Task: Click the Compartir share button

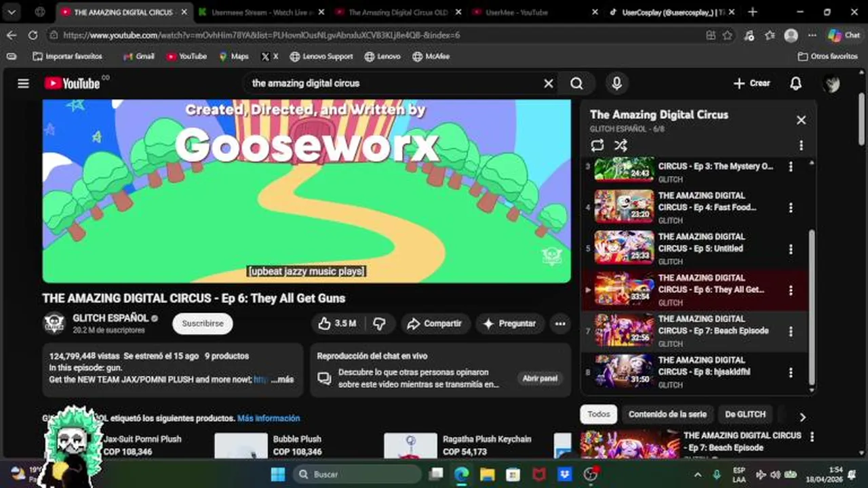Action: pos(434,324)
